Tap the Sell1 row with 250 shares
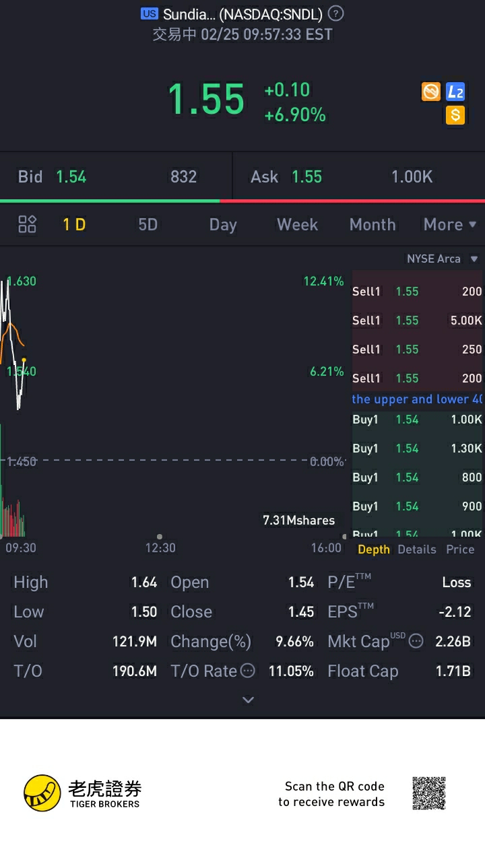The width and height of the screenshot is (485, 868). coord(417,349)
